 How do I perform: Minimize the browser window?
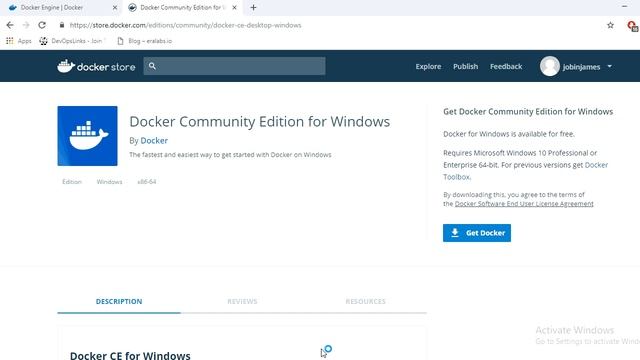[624, 7]
